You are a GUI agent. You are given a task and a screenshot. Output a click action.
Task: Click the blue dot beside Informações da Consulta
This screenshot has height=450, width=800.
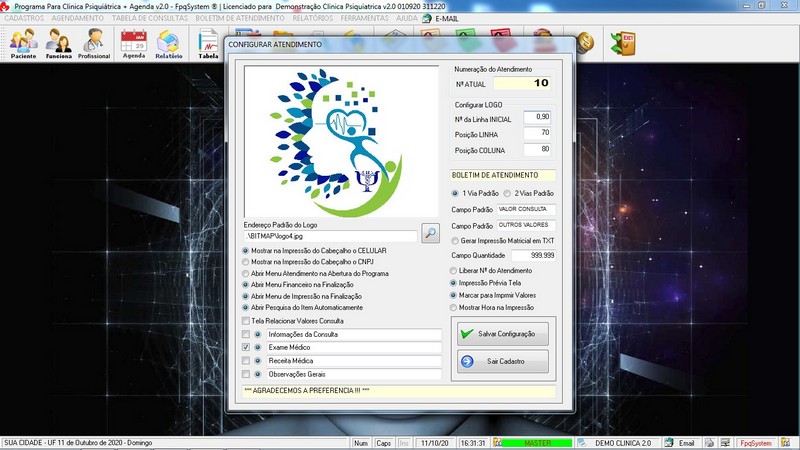tap(258, 335)
